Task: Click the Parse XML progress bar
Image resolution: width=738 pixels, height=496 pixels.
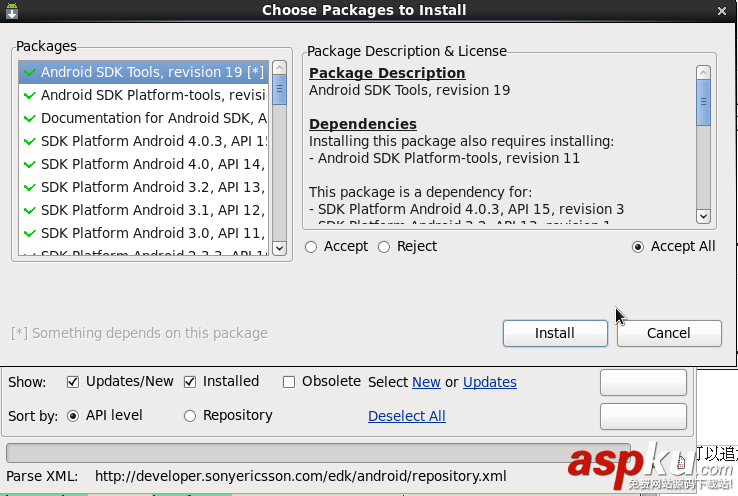Action: point(318,453)
